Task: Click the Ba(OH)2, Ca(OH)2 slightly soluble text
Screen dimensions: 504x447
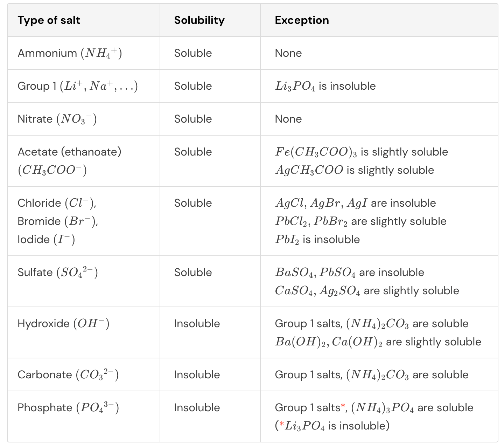Action: 378,342
